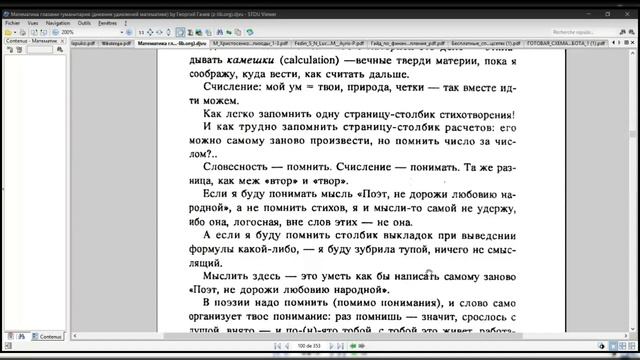Open the 200% zoom level dropdown

pyautogui.click(x=122, y=32)
